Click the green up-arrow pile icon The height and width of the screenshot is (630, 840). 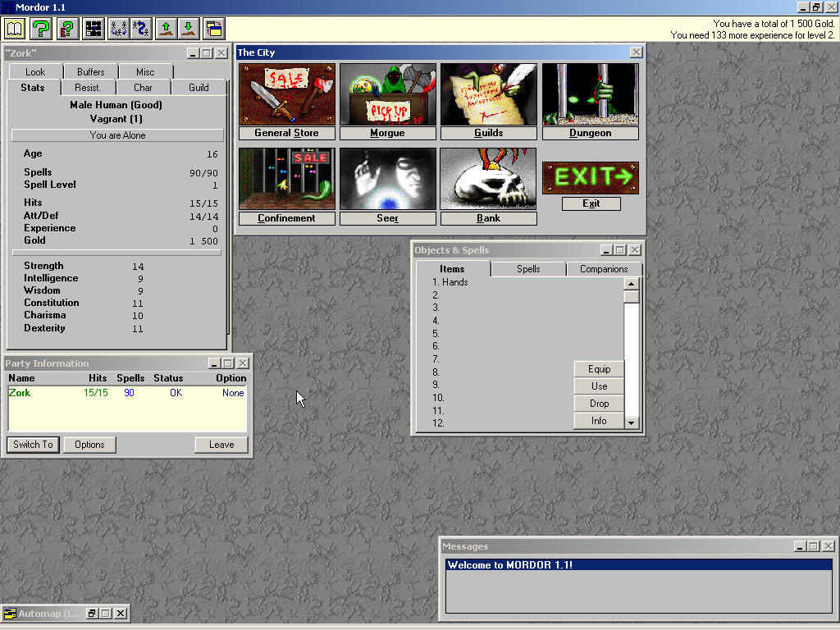coord(166,29)
